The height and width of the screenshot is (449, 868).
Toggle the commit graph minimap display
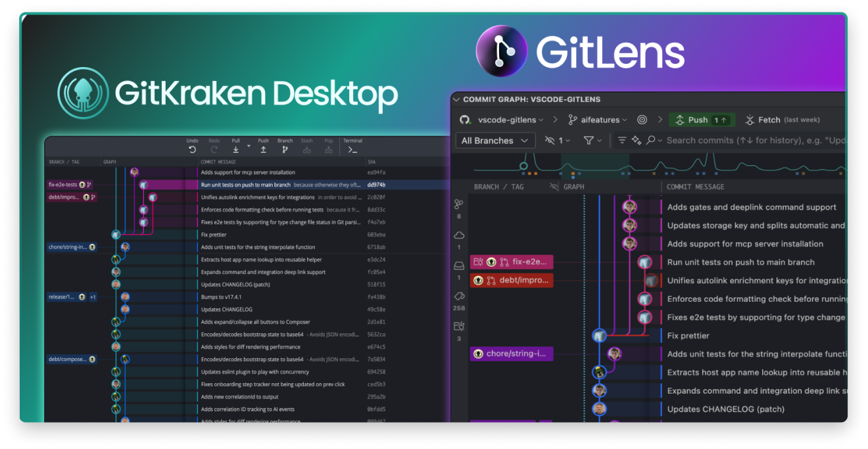click(621, 140)
